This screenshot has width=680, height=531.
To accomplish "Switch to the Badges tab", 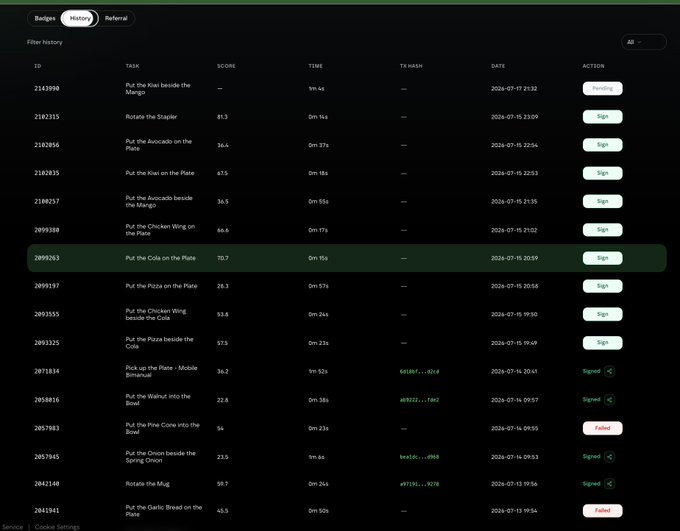I will click(x=45, y=18).
